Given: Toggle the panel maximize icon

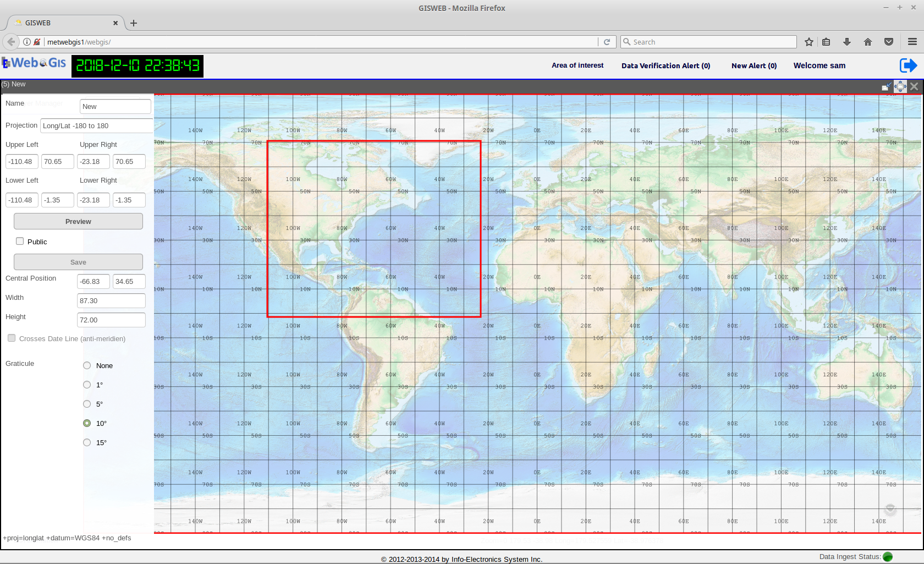Looking at the screenshot, I should click(900, 86).
